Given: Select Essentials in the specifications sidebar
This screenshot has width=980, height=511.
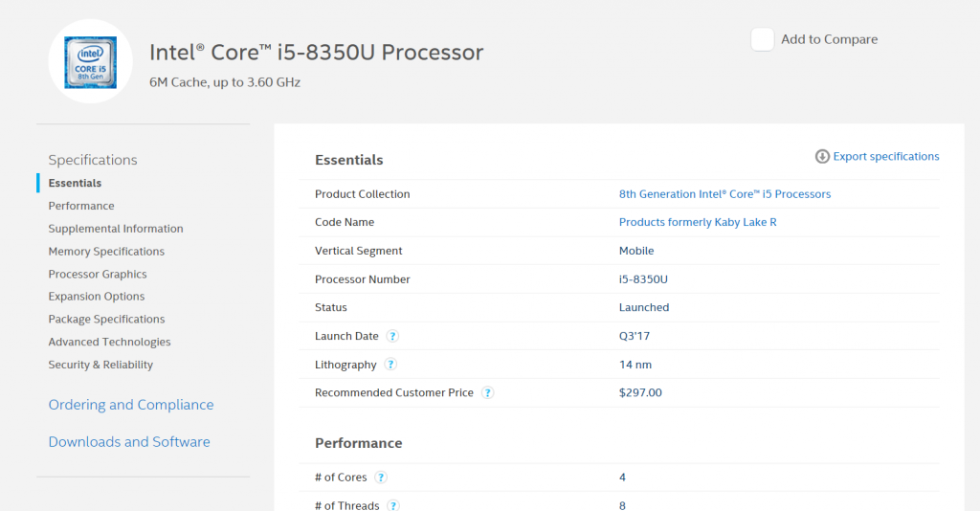Looking at the screenshot, I should click(x=75, y=183).
